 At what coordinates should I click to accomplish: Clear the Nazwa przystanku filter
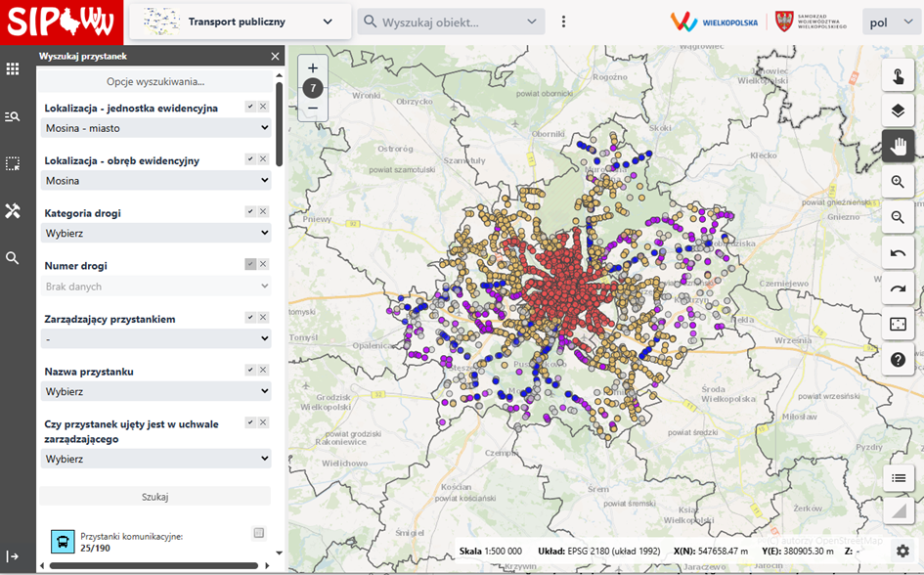click(x=263, y=370)
